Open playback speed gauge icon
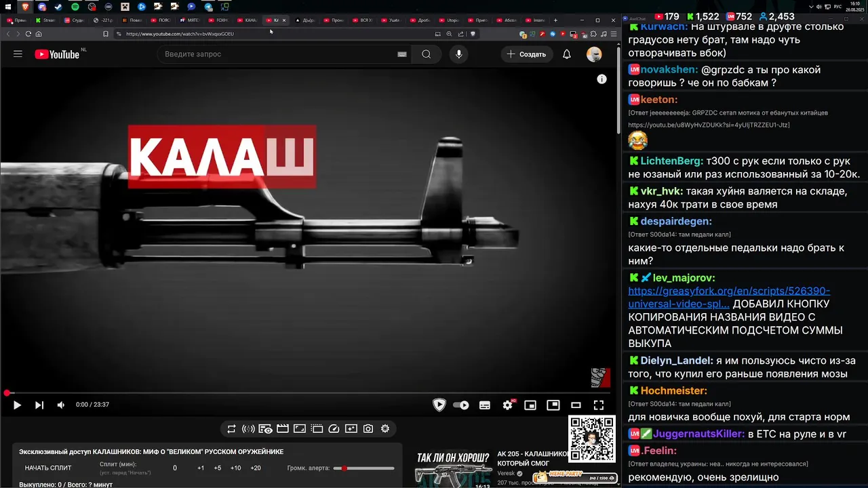 (x=334, y=428)
